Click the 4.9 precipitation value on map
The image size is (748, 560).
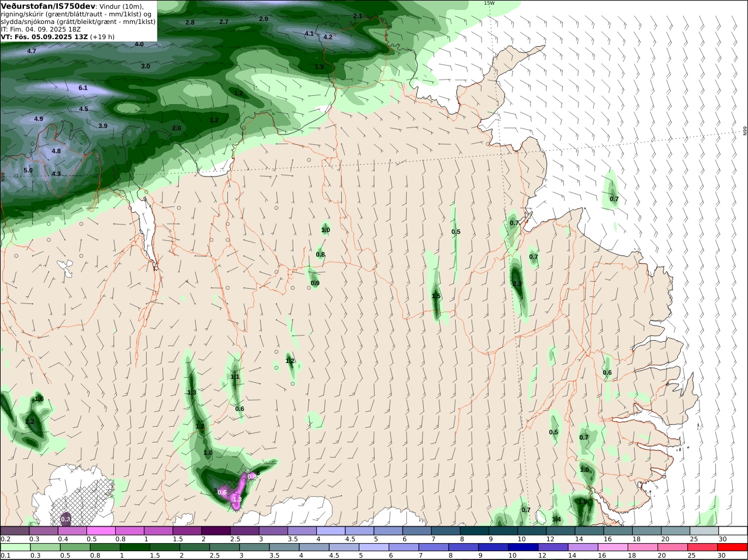click(39, 119)
